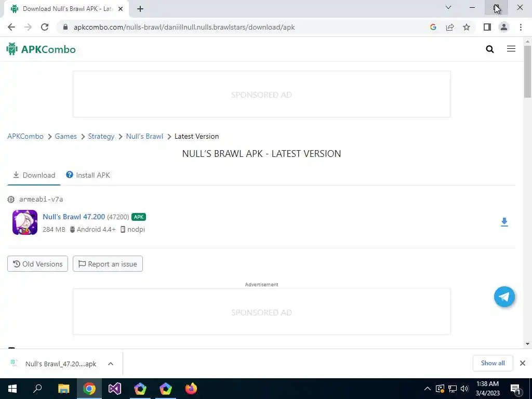Open the tab search dropdown arrow
Screen dimensions: 532x399
[448, 7]
